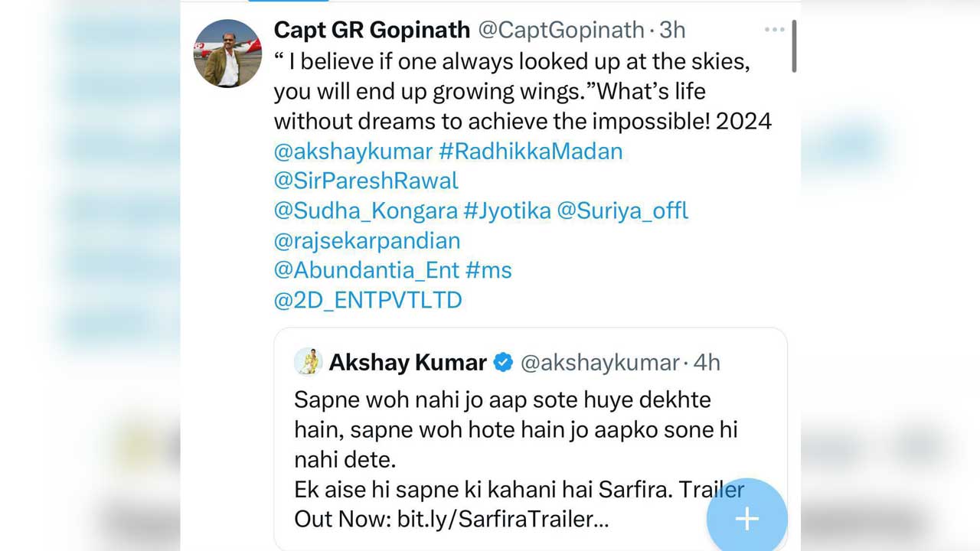This screenshot has width=980, height=551.
Task: Open the #RadhikkaMadan hashtag
Action: pyautogui.click(x=531, y=151)
